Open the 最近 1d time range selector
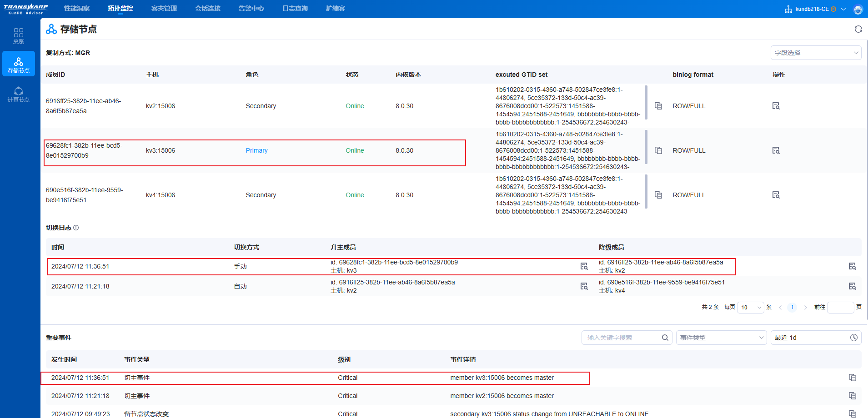The height and width of the screenshot is (418, 868). click(816, 338)
